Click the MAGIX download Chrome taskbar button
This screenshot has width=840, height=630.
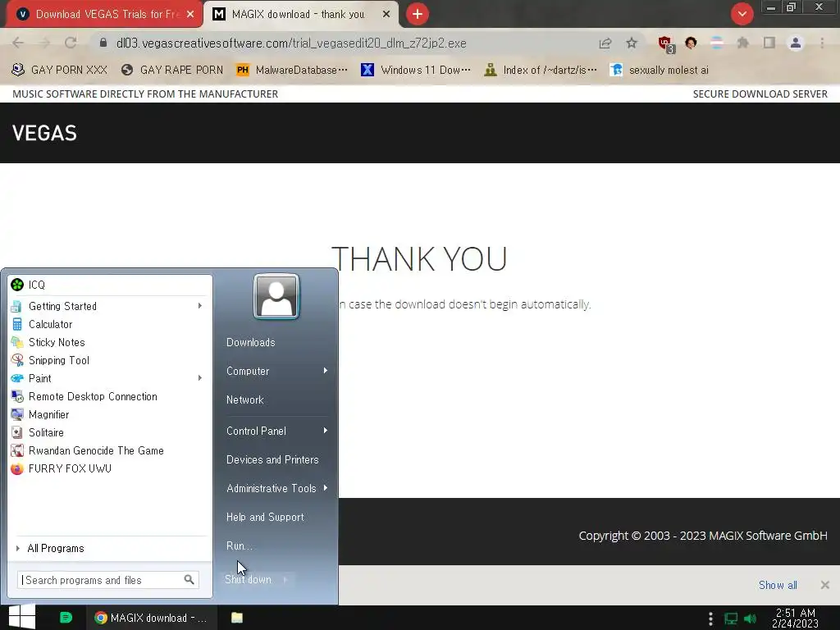coord(152,618)
